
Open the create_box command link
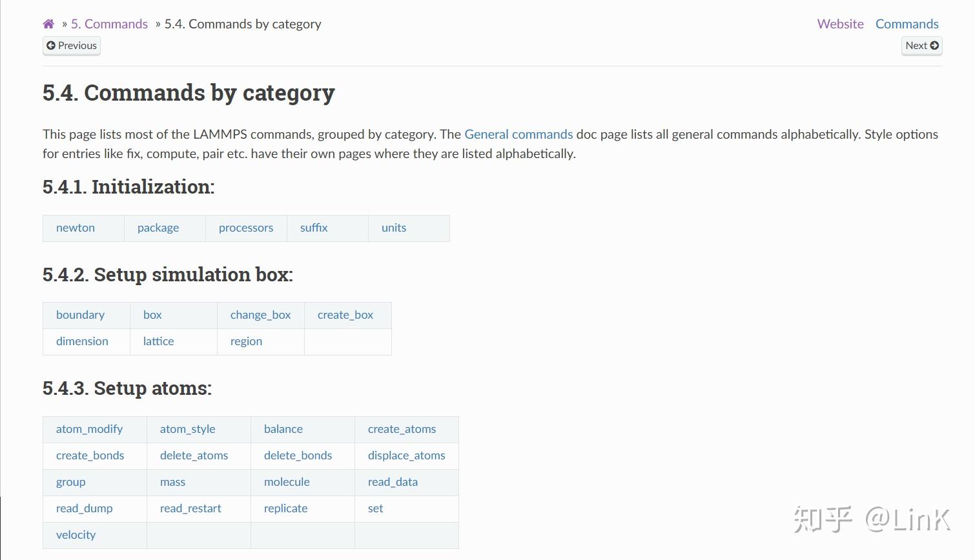tap(345, 315)
